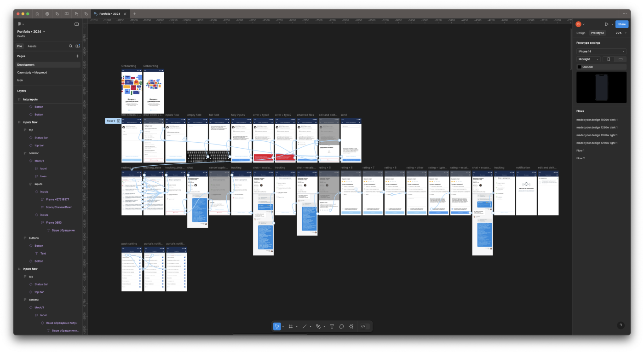The width and height of the screenshot is (644, 353).
Task: Click the search icon in the left panel
Action: (x=70, y=46)
